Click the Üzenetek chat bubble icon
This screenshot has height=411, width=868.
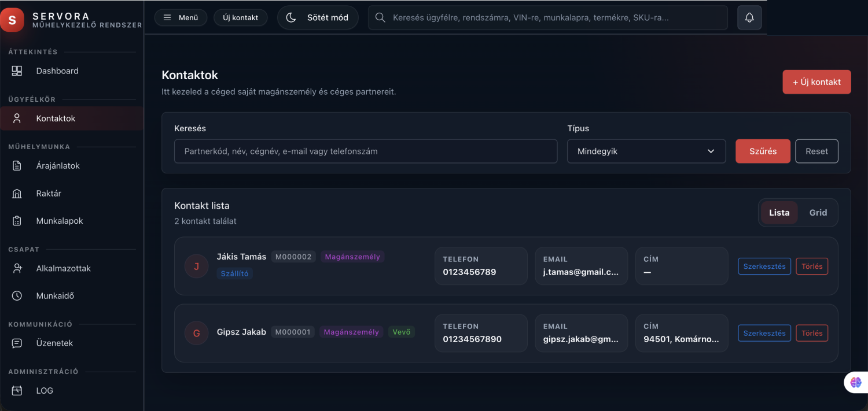[x=17, y=343]
